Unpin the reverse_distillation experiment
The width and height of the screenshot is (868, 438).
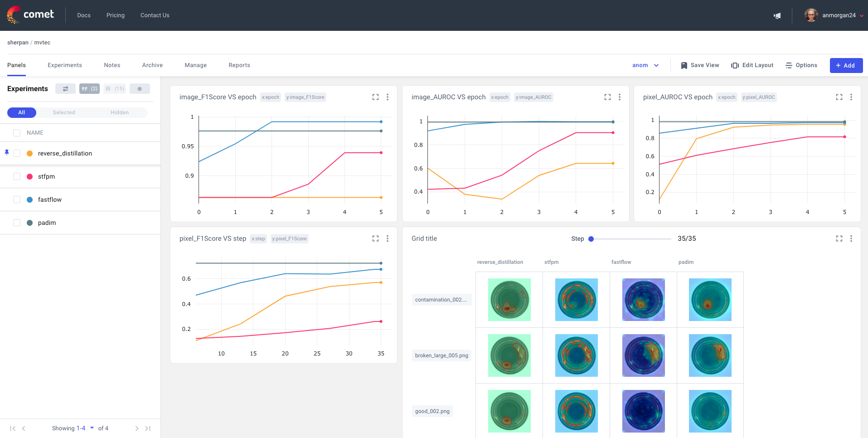pyautogui.click(x=7, y=152)
